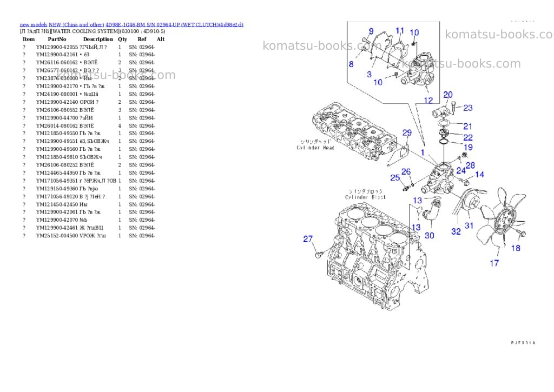554x392 pixels.
Task: Click the 'Description' column header
Action: pyautogui.click(x=98, y=39)
